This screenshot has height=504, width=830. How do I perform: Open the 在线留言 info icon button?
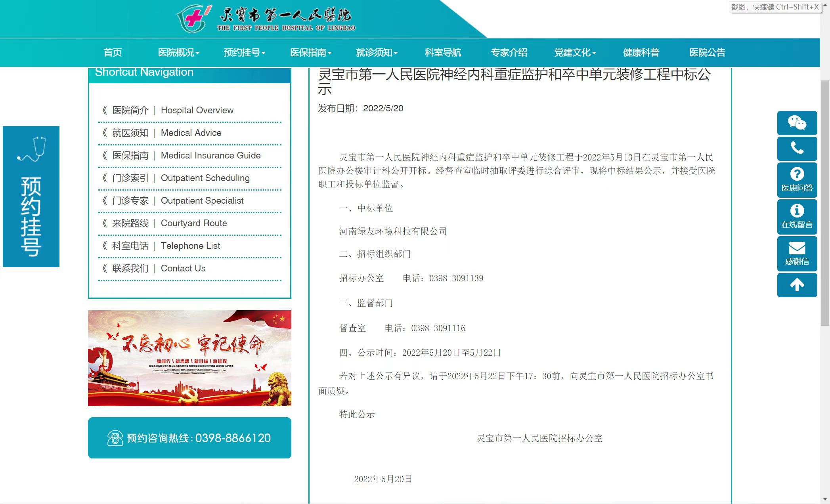pos(797,216)
